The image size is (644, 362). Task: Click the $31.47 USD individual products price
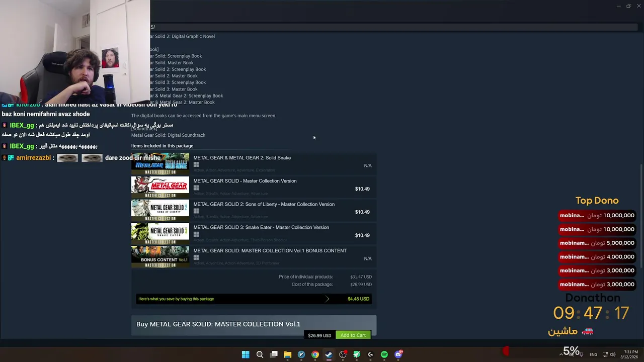[361, 277]
